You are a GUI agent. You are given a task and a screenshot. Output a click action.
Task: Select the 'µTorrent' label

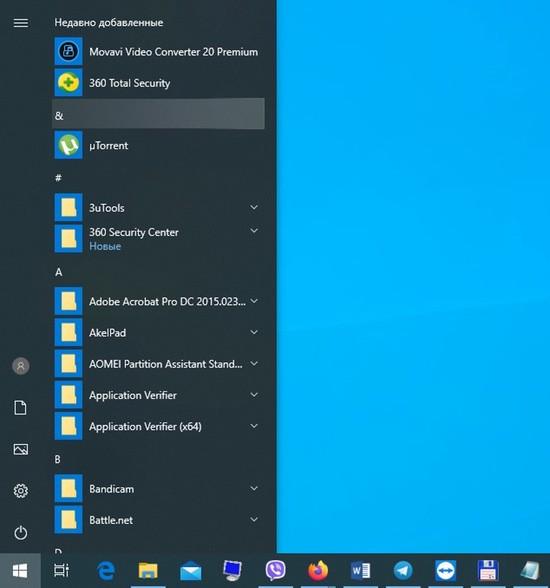[108, 146]
